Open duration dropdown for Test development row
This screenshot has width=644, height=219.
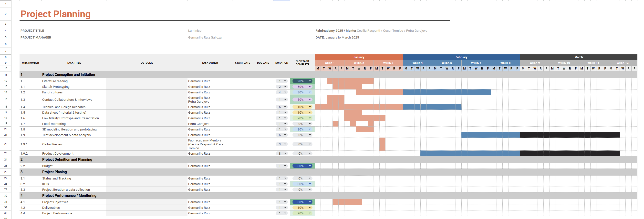tap(282, 135)
